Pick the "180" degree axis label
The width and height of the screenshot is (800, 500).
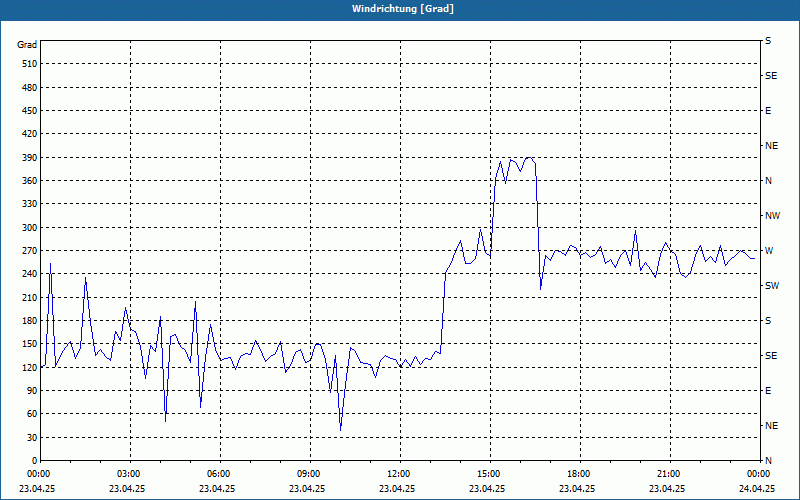(30, 320)
